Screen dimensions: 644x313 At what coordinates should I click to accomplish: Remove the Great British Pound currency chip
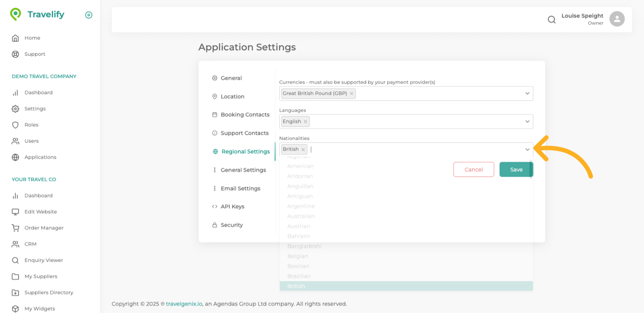351,93
